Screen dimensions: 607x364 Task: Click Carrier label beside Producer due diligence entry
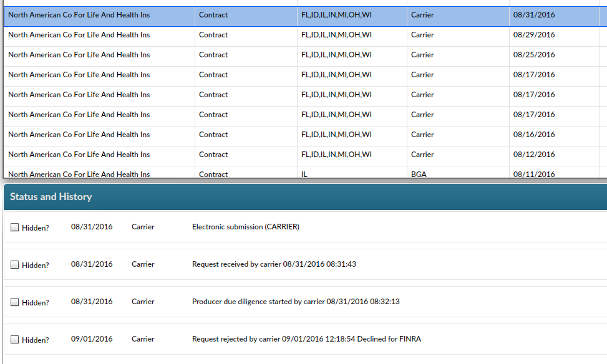[x=143, y=301]
